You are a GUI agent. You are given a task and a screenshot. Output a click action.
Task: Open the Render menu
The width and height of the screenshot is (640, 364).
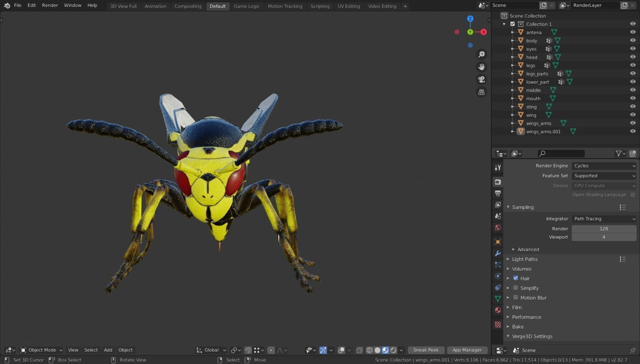(x=50, y=6)
